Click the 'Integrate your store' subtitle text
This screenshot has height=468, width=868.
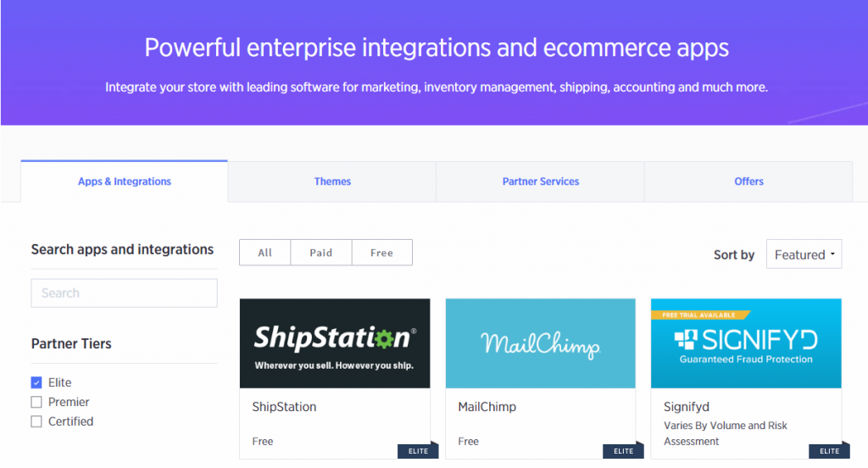coord(437,87)
